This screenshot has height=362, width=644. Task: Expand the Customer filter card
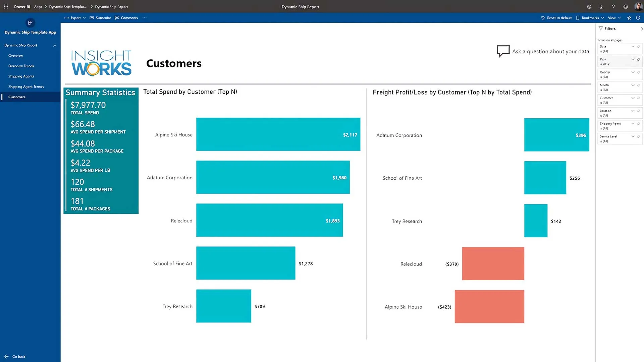(x=633, y=98)
